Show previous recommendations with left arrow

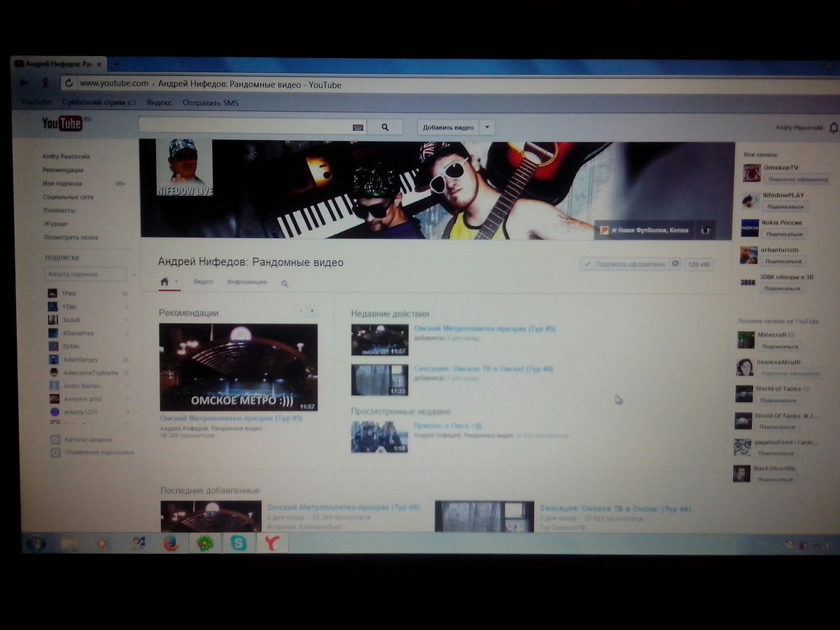301,311
